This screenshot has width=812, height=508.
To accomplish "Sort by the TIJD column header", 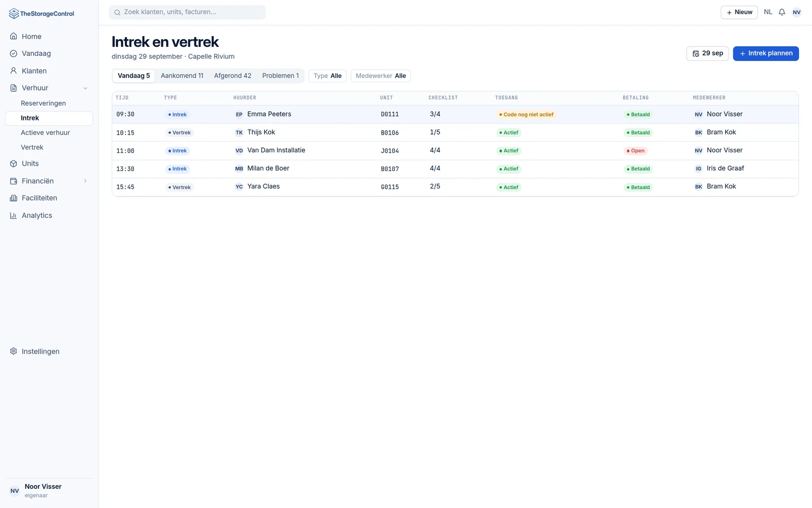I will 122,98.
